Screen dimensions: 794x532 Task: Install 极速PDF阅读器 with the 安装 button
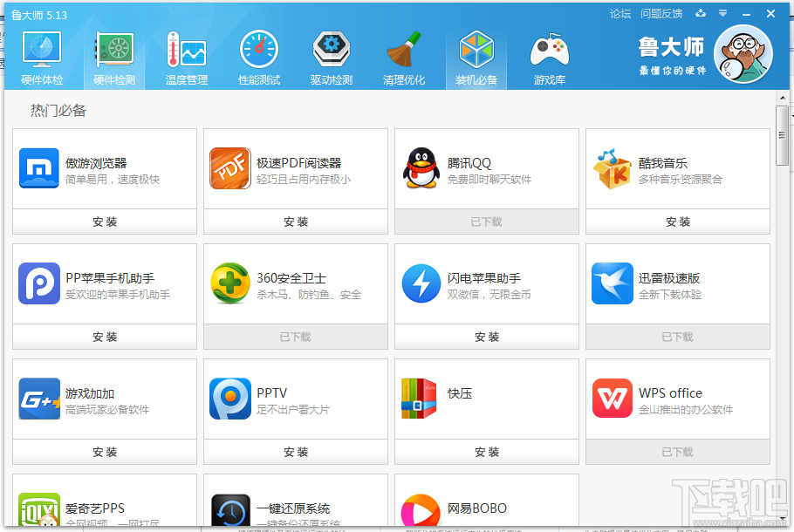click(296, 222)
